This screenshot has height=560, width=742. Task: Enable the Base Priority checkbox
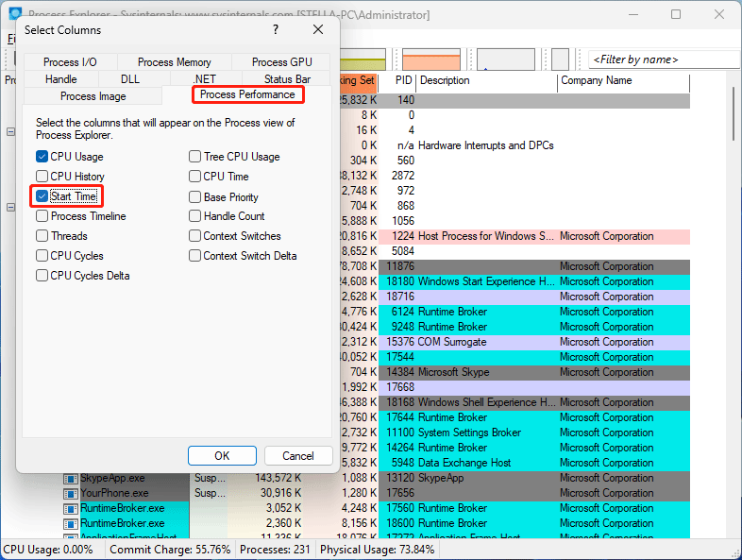pos(195,196)
